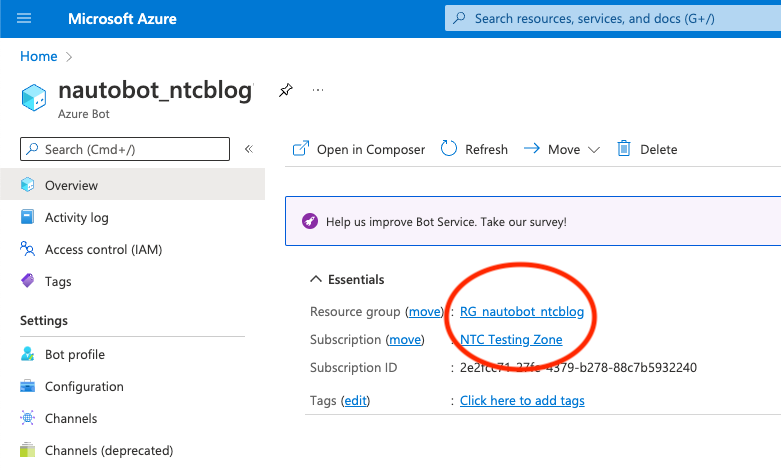Screen dimensions: 781x471
Task: Click the Configuration toolbox icon
Action: point(28,386)
